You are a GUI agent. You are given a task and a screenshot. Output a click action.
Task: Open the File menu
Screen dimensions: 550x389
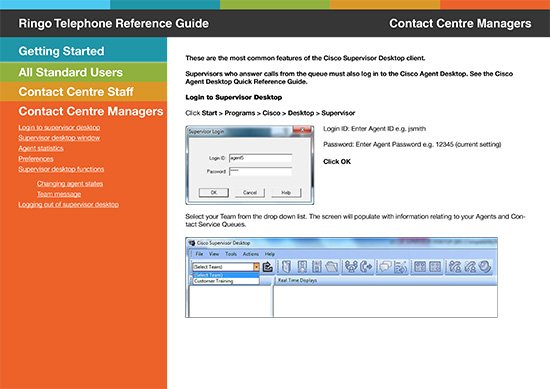[199, 254]
